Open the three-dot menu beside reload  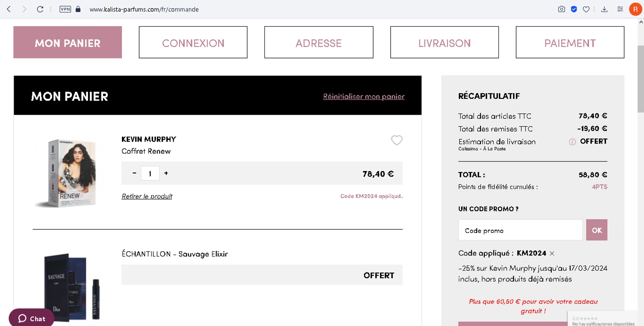pos(51,9)
